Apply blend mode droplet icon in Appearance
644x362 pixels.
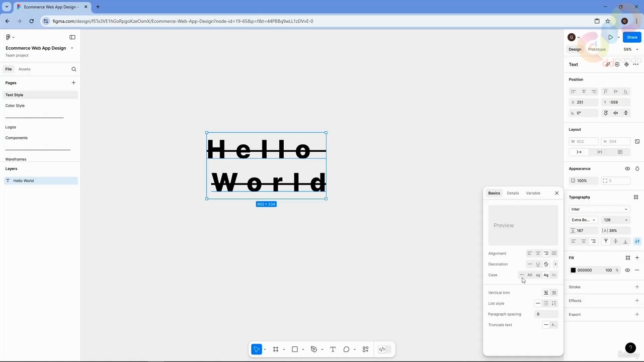[x=637, y=169]
